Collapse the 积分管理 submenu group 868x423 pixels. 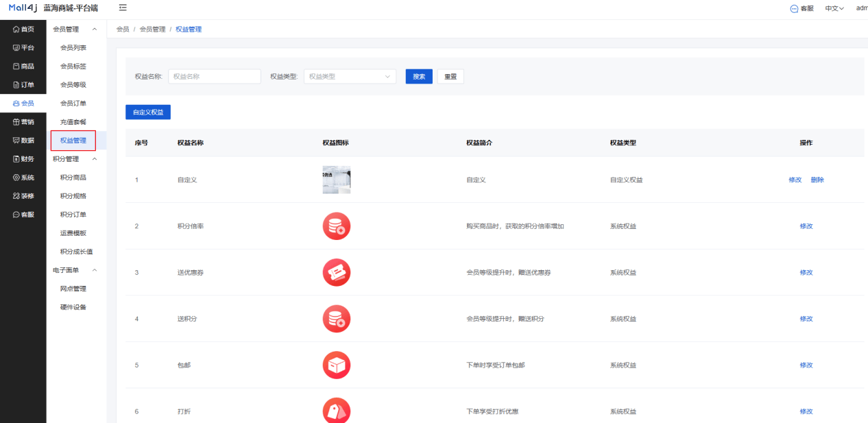(x=95, y=158)
